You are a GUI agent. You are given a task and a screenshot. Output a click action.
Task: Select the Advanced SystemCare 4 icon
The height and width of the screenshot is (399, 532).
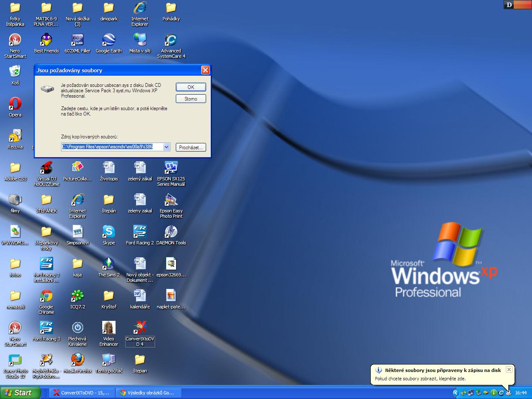coord(171,46)
